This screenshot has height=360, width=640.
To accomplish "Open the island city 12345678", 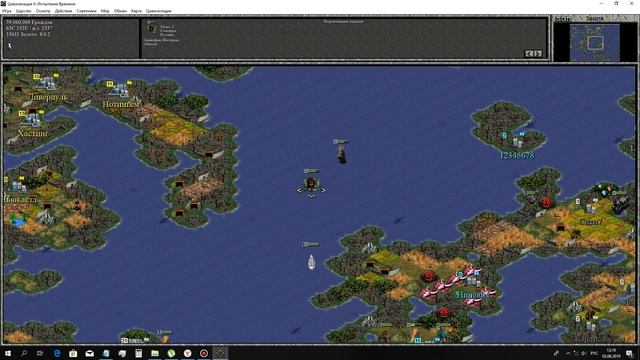I will click(x=517, y=141).
